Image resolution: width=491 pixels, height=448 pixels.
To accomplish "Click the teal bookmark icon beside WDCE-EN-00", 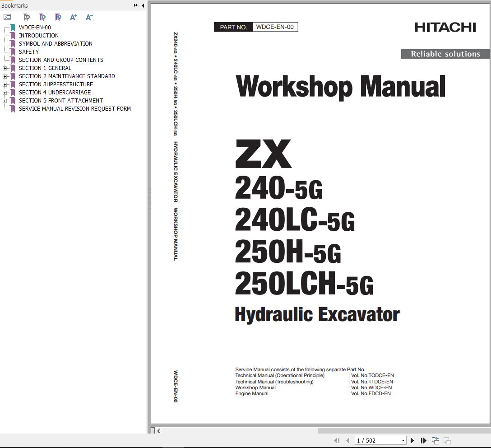I will [13, 28].
